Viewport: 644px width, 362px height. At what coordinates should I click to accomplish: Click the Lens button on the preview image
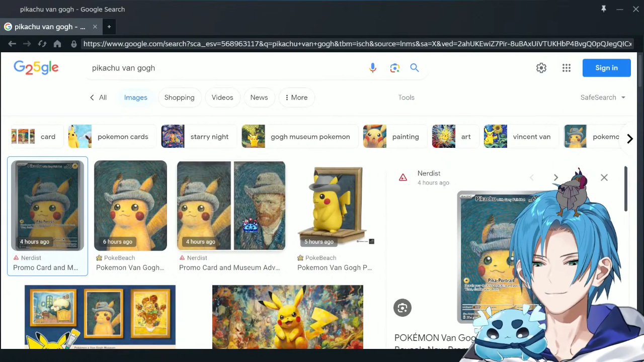click(x=403, y=308)
